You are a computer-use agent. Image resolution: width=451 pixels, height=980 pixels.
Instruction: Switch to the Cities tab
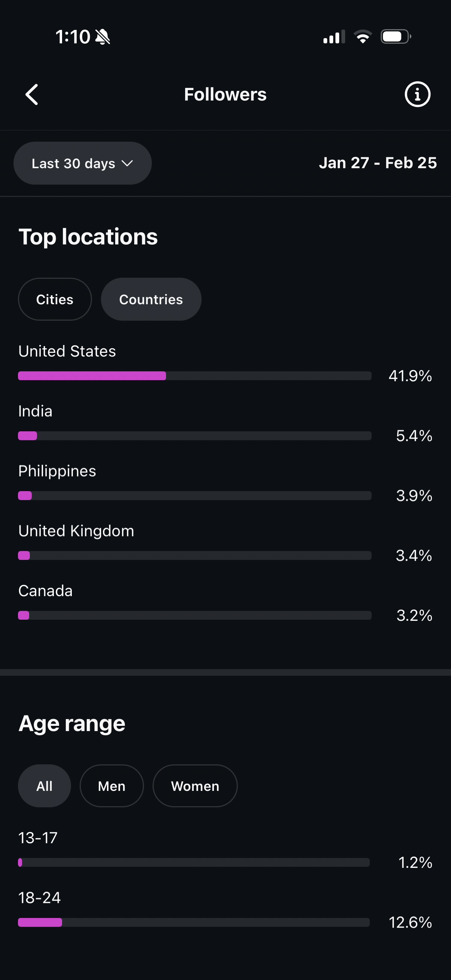click(55, 299)
